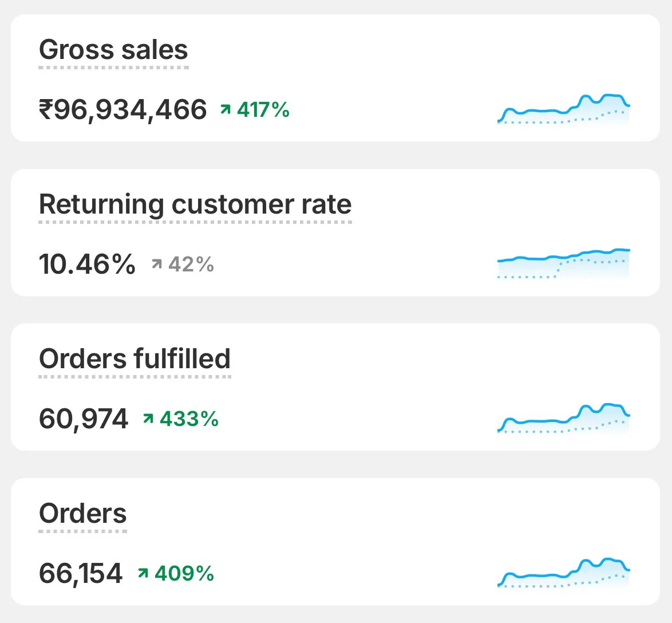Click the green up arrow beside 409%
This screenshot has width=672, height=623.
(x=143, y=573)
